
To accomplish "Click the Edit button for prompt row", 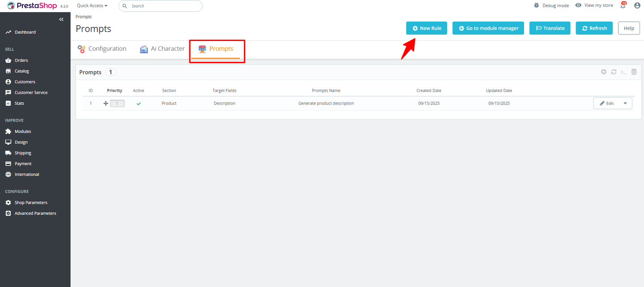I will (x=607, y=103).
